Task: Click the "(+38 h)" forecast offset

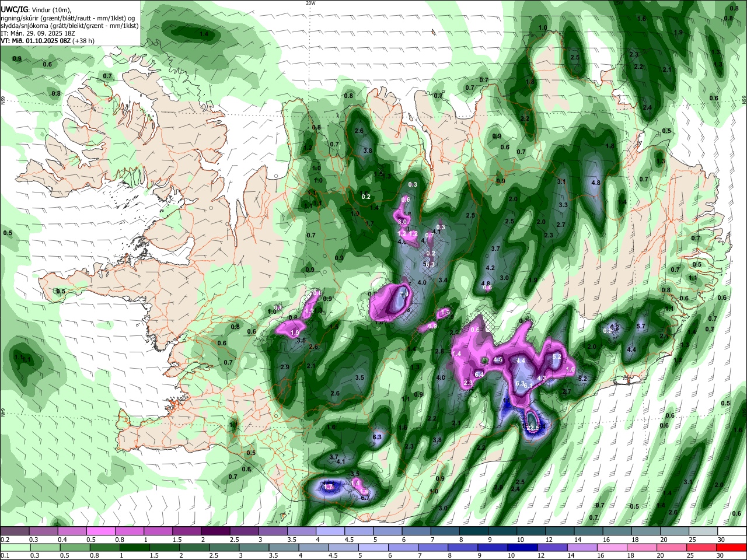Action: [x=83, y=41]
